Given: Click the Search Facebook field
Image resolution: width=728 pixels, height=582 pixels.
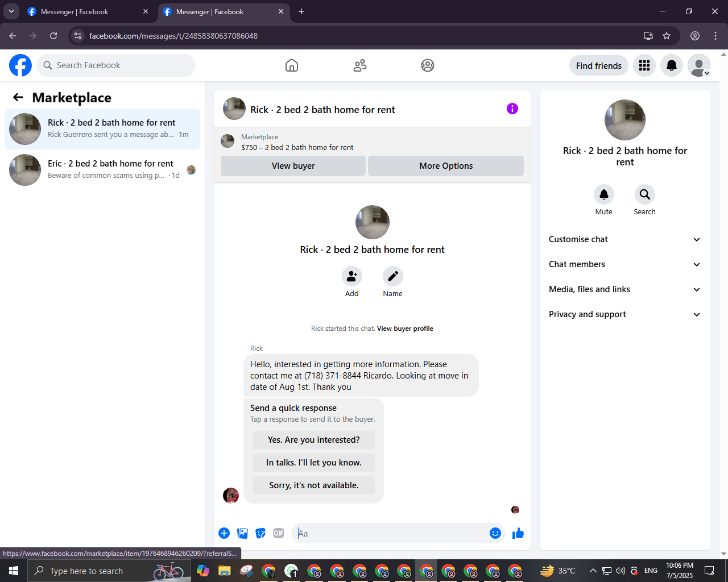Looking at the screenshot, I should coord(116,65).
